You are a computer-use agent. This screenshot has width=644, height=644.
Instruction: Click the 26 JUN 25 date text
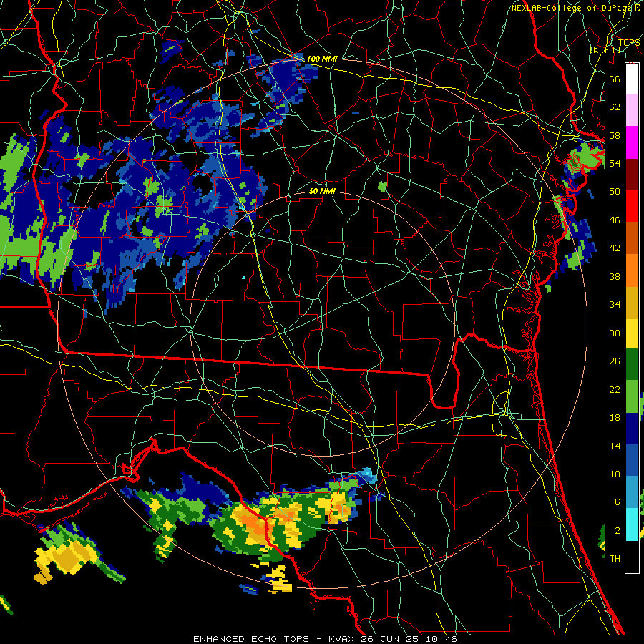click(x=390, y=639)
